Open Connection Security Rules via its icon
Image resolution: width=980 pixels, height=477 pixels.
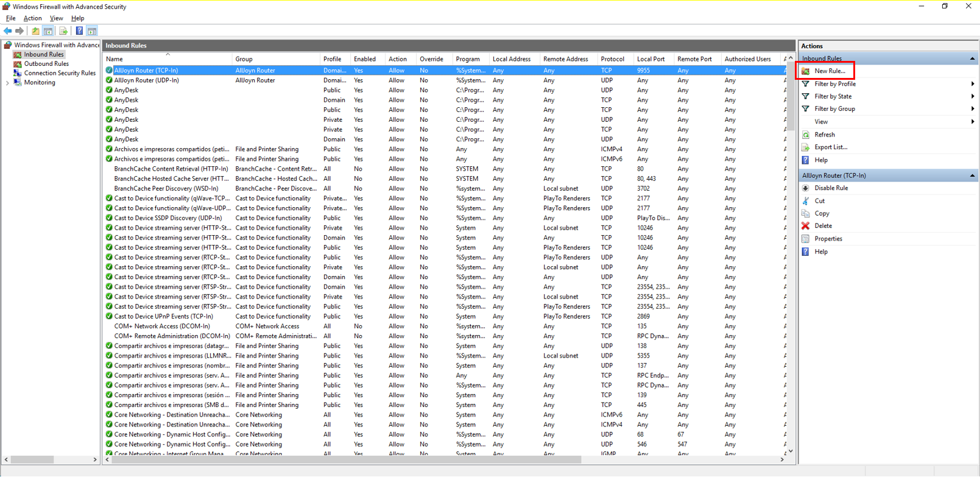pos(18,73)
